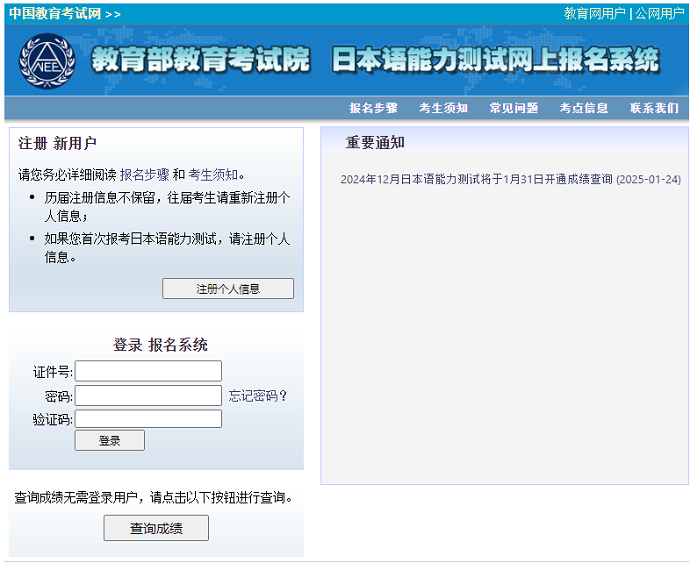690x563 pixels.
Task: Click the 教育部教育考试院 banner text
Action: [201, 59]
